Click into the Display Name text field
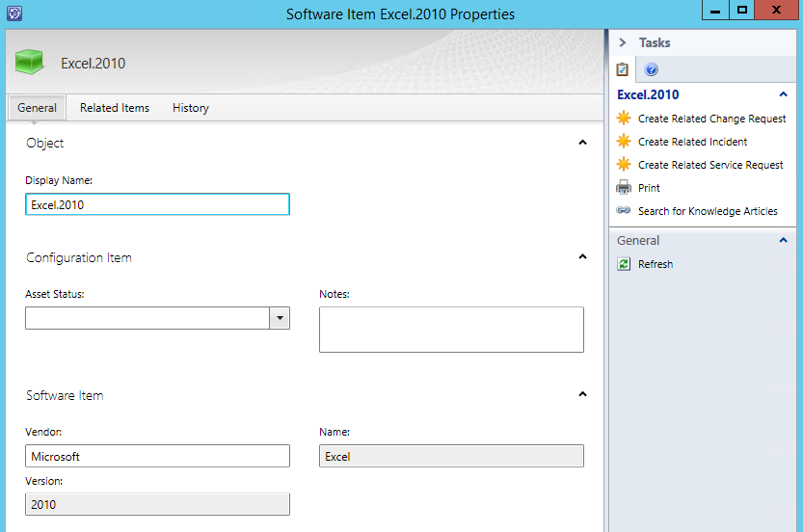This screenshot has height=532, width=803. pos(157,204)
